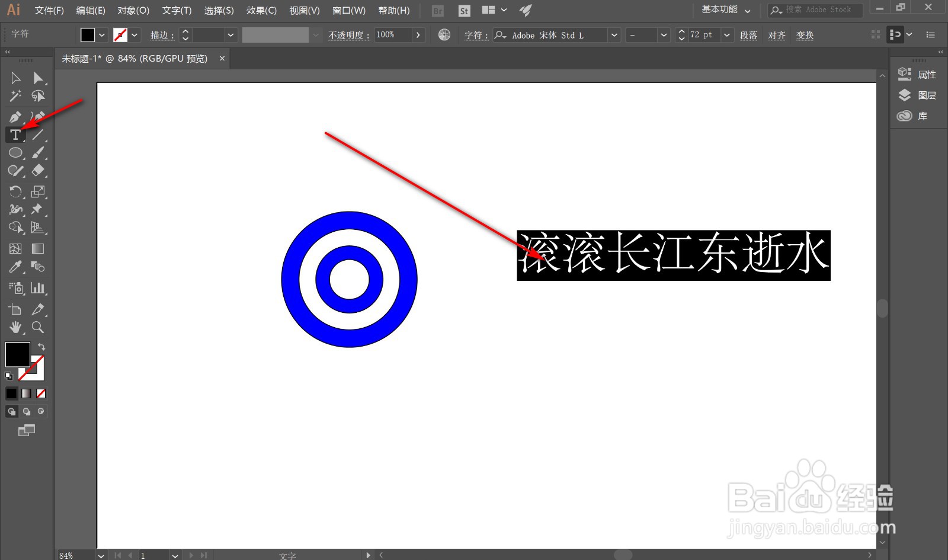Select the Shape Builder tool

tap(15, 228)
